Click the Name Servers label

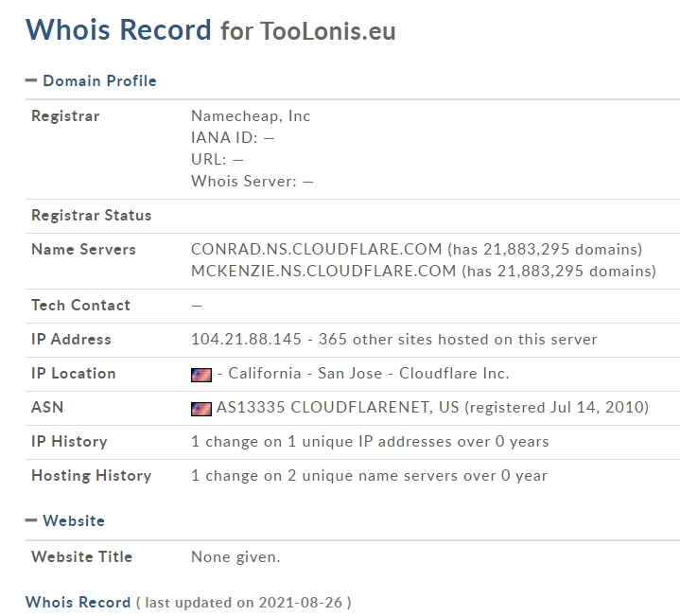pyautogui.click(x=83, y=249)
